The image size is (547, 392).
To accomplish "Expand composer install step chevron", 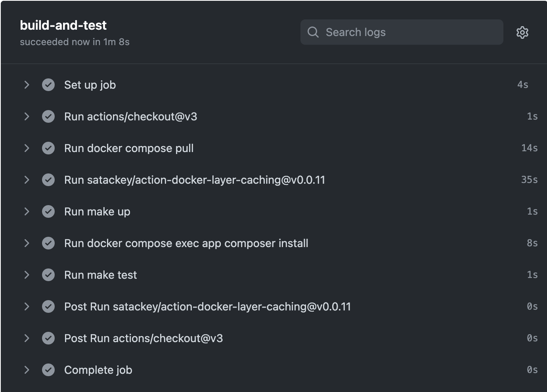I will [x=27, y=243].
